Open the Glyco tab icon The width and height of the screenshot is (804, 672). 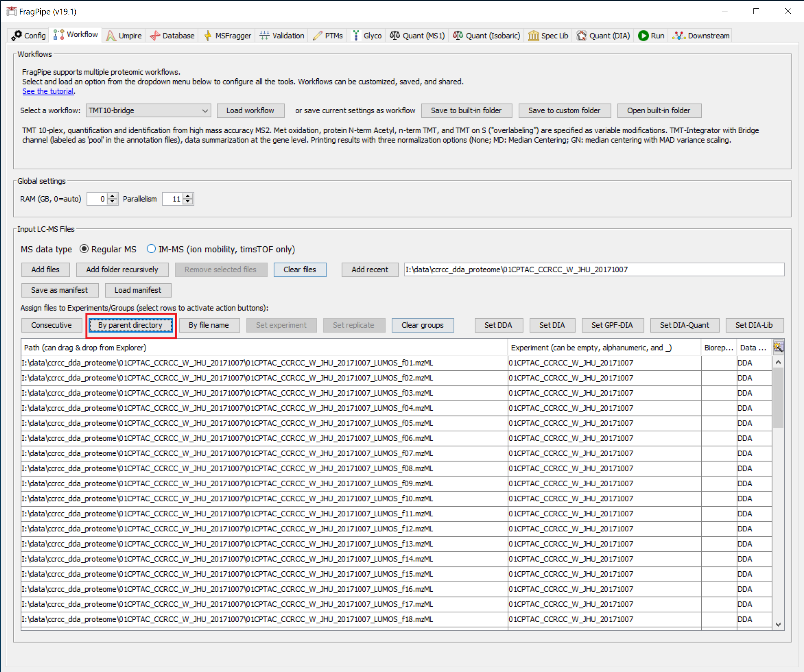click(x=356, y=36)
